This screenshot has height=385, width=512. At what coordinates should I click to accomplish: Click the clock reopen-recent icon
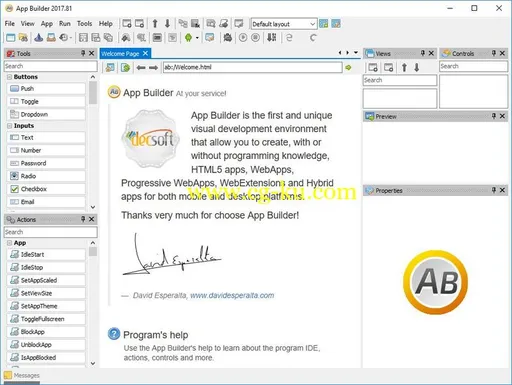pos(64,38)
